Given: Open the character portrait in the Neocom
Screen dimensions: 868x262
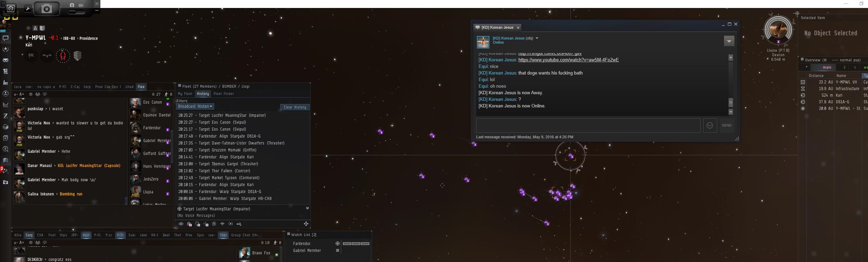Looking at the screenshot, I should pos(5,24).
